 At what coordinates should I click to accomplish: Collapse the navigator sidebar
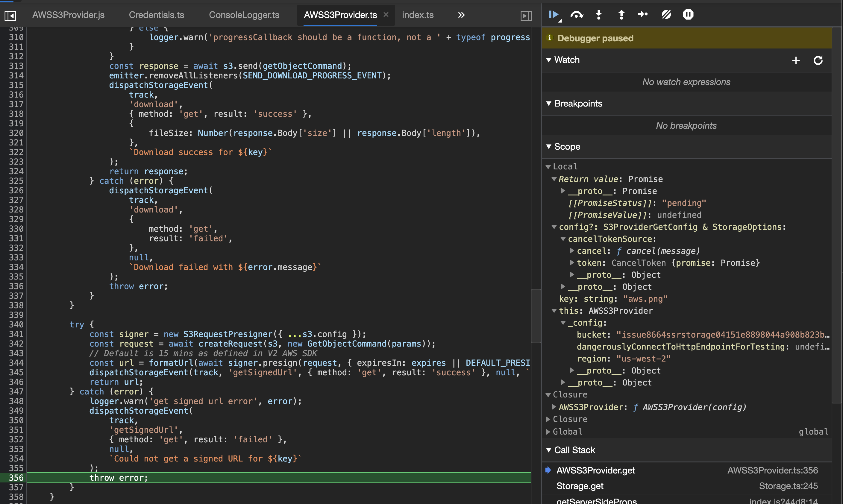tap(10, 15)
